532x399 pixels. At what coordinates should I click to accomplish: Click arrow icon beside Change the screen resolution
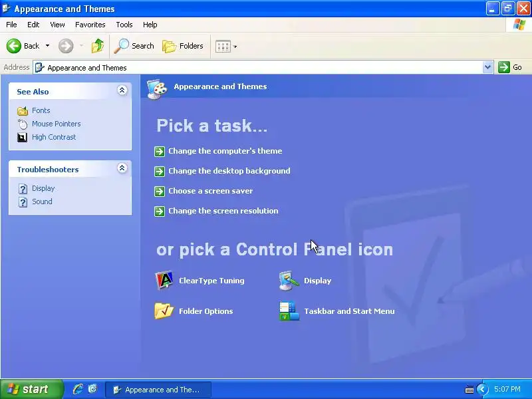click(160, 211)
